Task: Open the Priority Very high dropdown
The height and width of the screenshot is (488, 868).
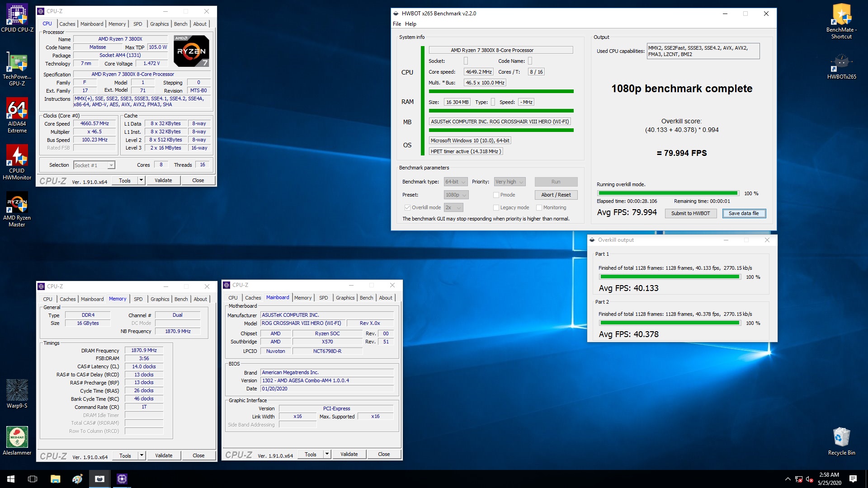Action: click(x=509, y=182)
